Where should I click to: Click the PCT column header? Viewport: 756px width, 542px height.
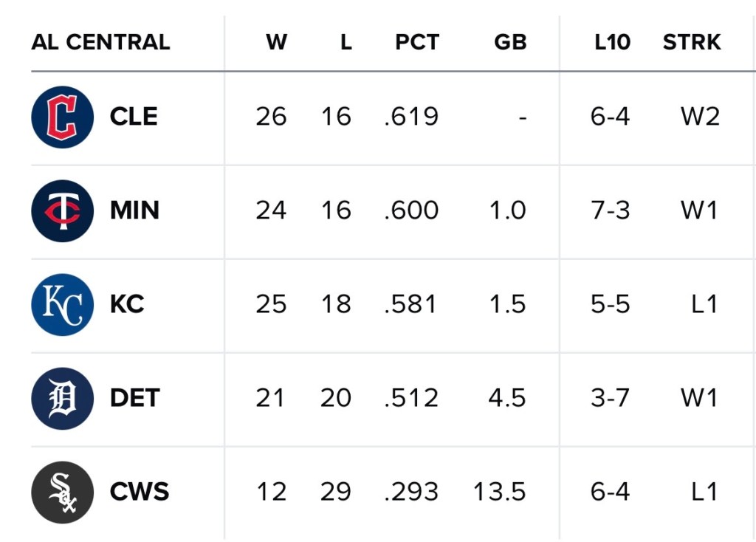click(x=416, y=42)
